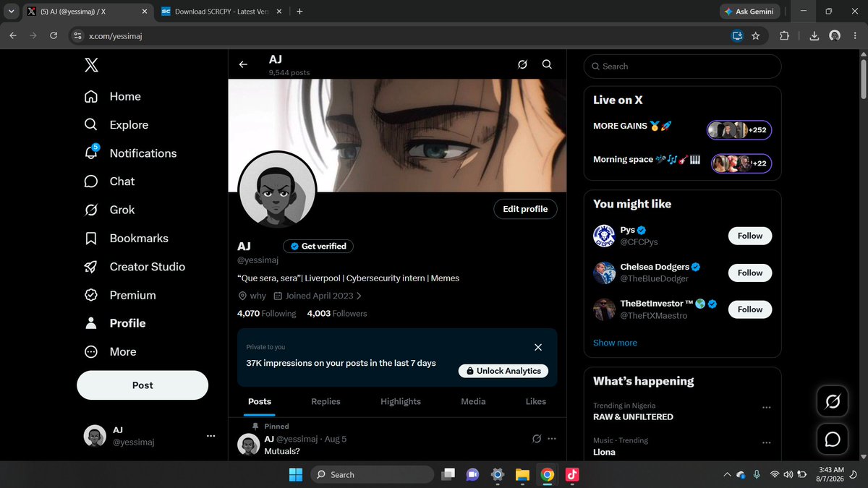Click the taskbar Search box
Screen dimensions: 868x488
pos(372,474)
